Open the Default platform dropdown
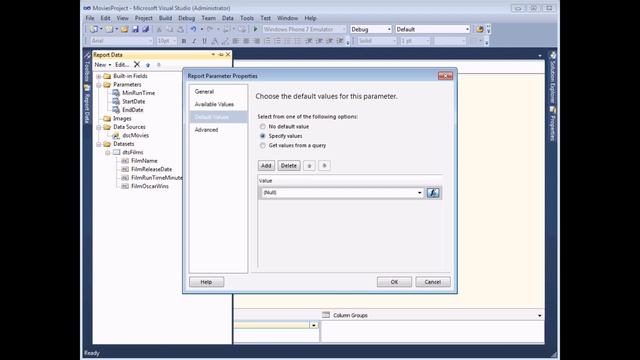This screenshot has width=640, height=360. (x=467, y=29)
